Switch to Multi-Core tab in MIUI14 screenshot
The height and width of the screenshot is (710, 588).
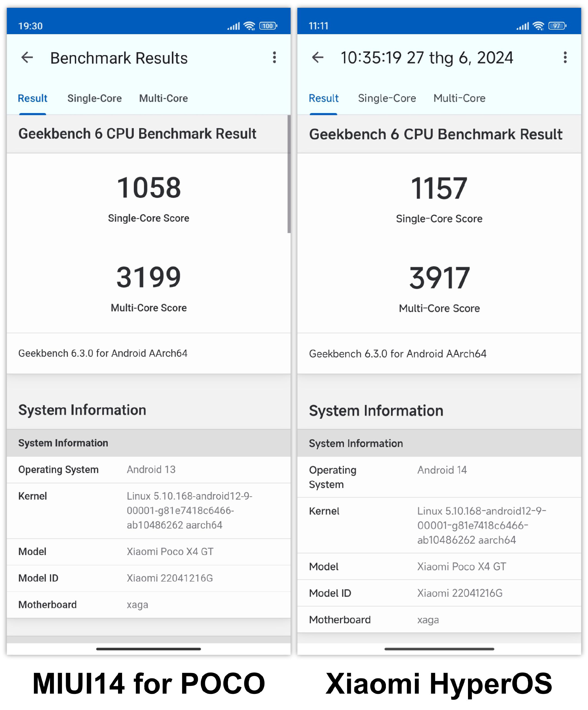coord(163,98)
